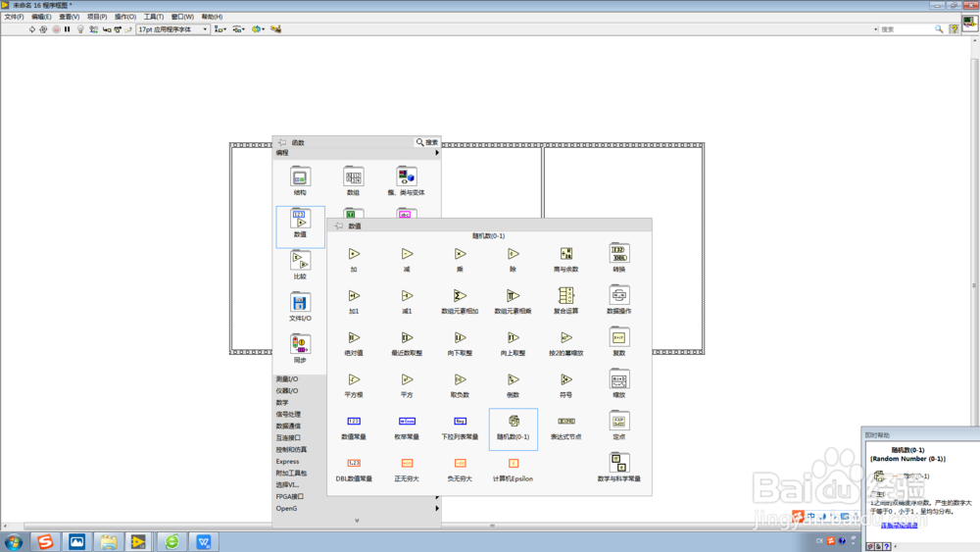Select the 除 (Divide) function
Image resolution: width=980 pixels, height=552 pixels.
[514, 254]
